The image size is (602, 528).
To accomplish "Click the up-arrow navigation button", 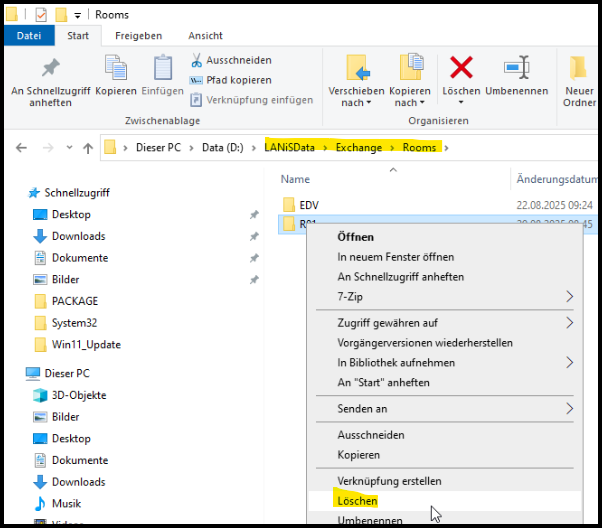I will (x=88, y=148).
